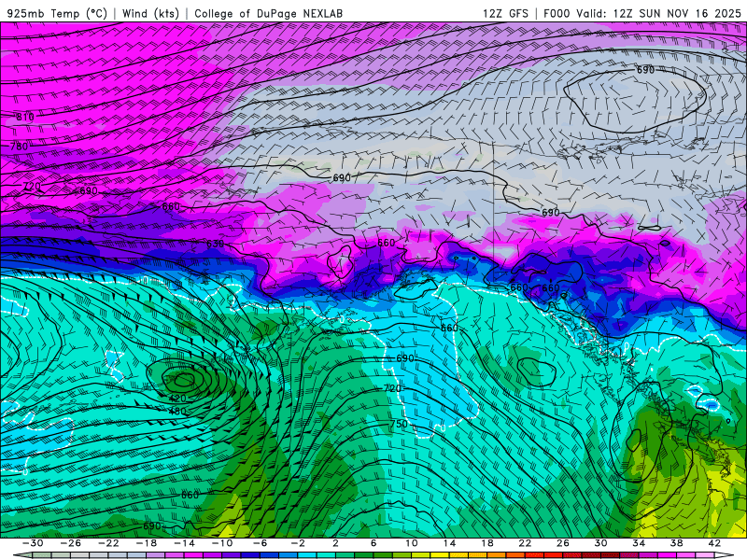
Task: Click the 30 color scale label
Action: tap(600, 543)
